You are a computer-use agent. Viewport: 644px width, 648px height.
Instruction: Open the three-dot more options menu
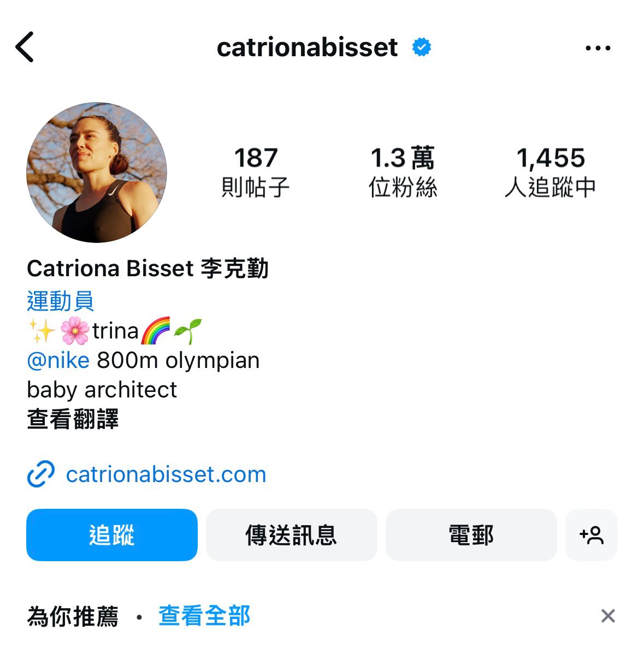pos(597,48)
